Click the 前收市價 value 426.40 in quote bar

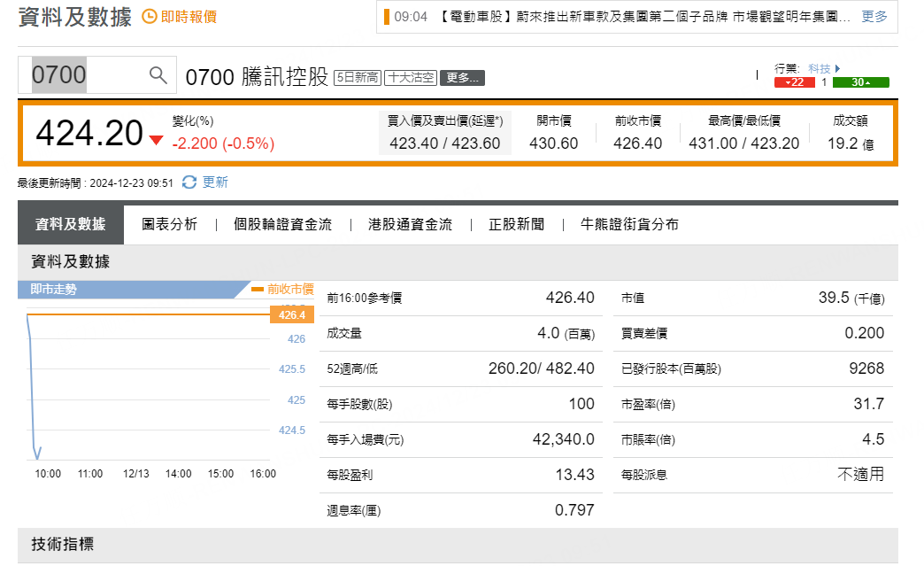[637, 143]
